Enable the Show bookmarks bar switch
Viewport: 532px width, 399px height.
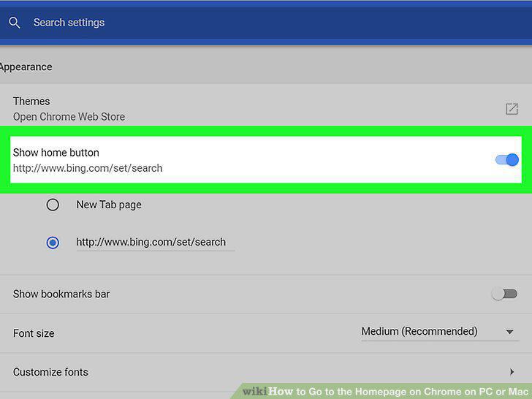[504, 294]
